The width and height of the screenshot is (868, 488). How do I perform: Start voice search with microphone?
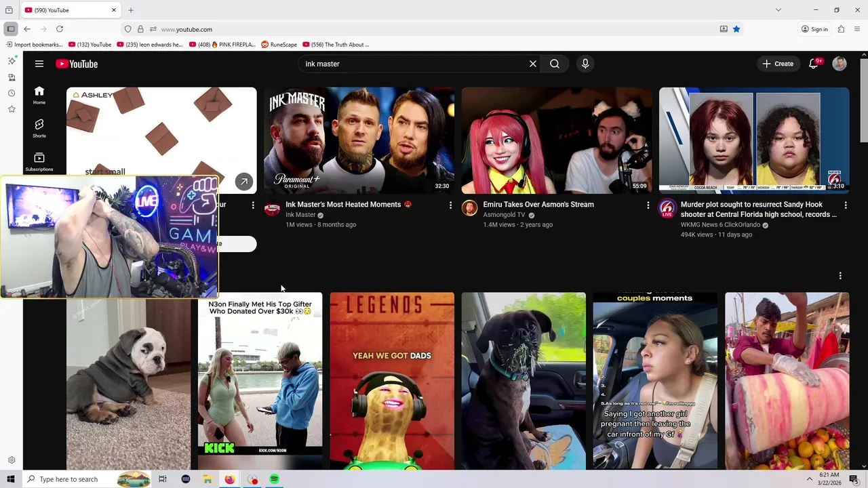coord(585,64)
